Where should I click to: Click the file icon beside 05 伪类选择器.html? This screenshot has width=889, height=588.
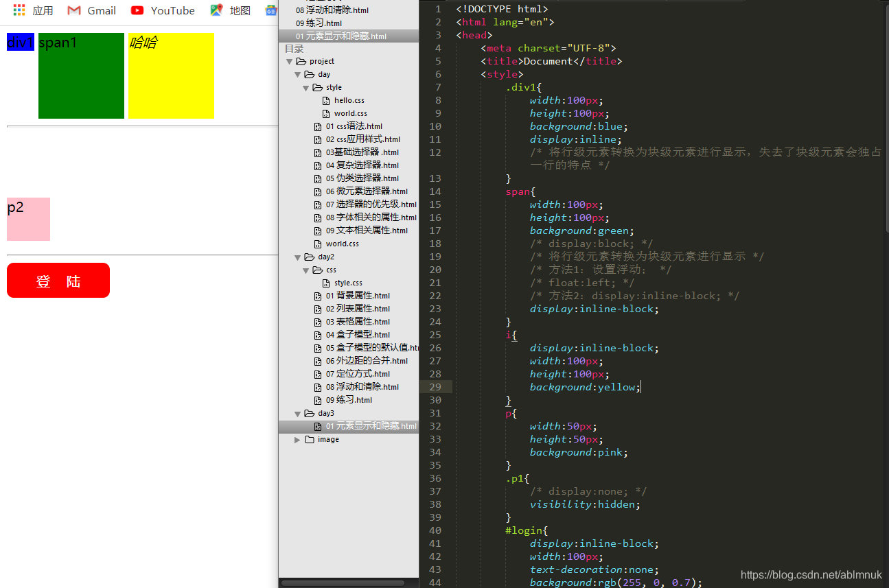pyautogui.click(x=318, y=178)
